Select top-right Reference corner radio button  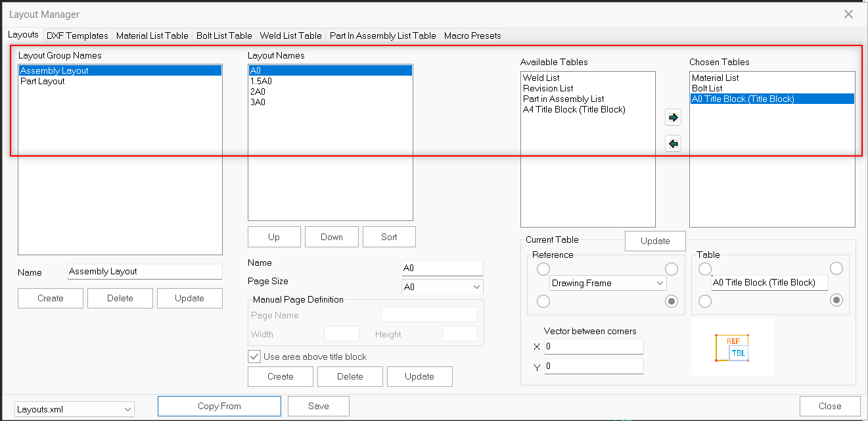pyautogui.click(x=671, y=269)
